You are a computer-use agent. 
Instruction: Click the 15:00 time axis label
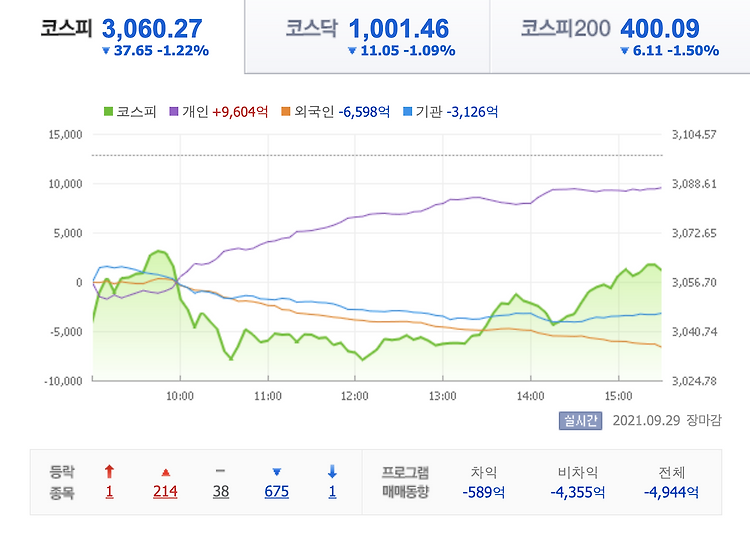point(618,396)
